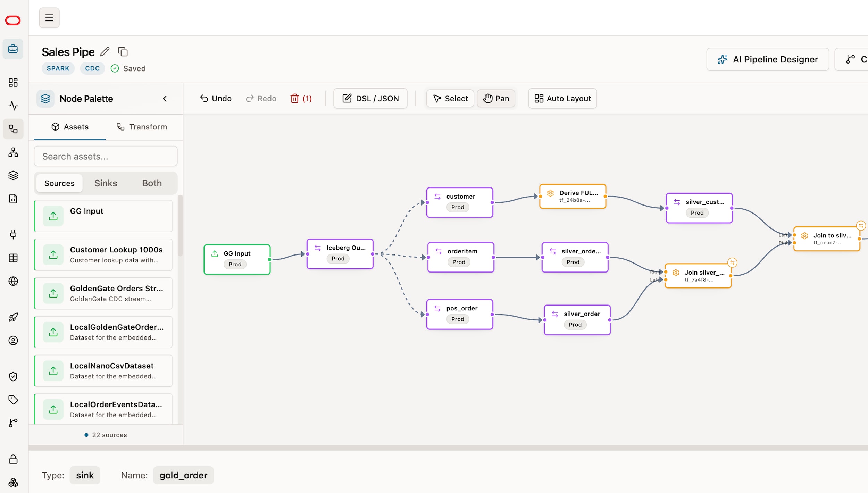Click the swap badge on Join silver node
Image resolution: width=868 pixels, height=493 pixels.
click(732, 263)
